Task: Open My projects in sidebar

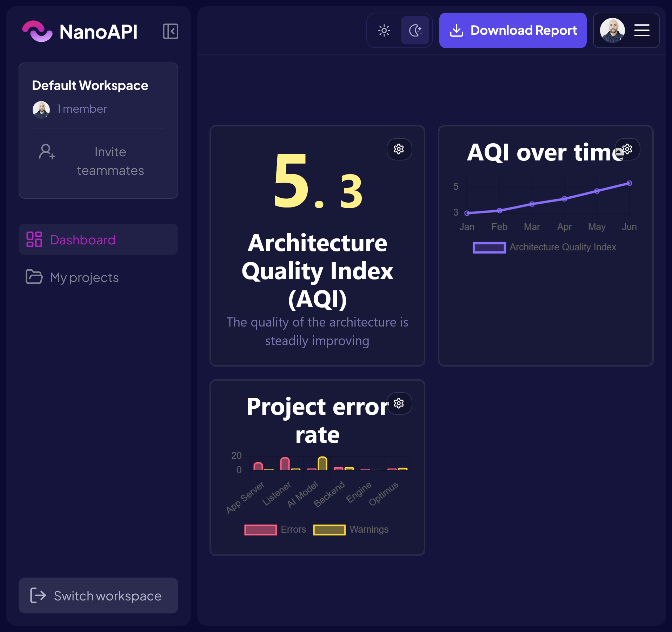Action: tap(84, 277)
